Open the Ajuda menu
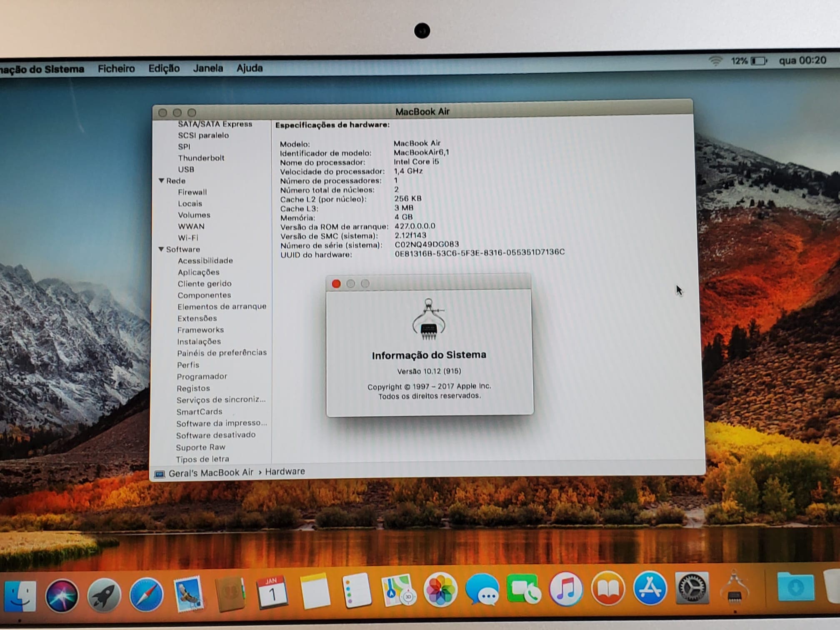The image size is (840, 630). point(250,68)
